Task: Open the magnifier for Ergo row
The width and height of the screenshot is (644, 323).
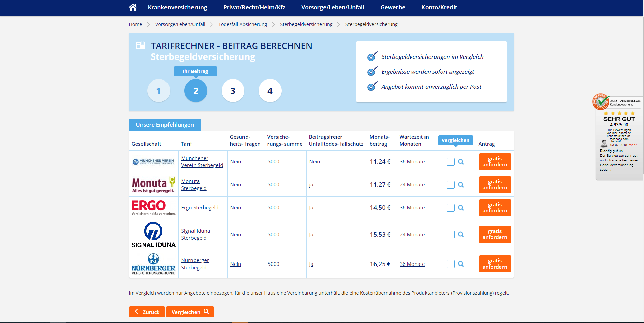Action: 461,208
